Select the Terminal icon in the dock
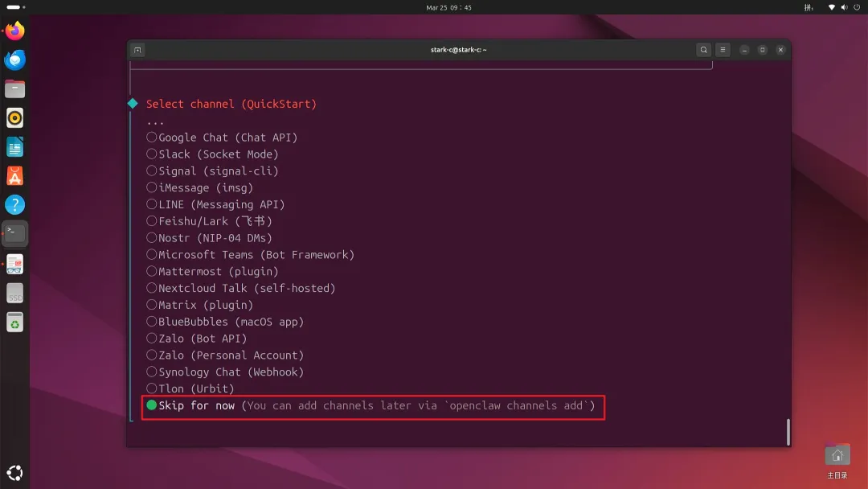The height and width of the screenshot is (489, 868). point(15,234)
